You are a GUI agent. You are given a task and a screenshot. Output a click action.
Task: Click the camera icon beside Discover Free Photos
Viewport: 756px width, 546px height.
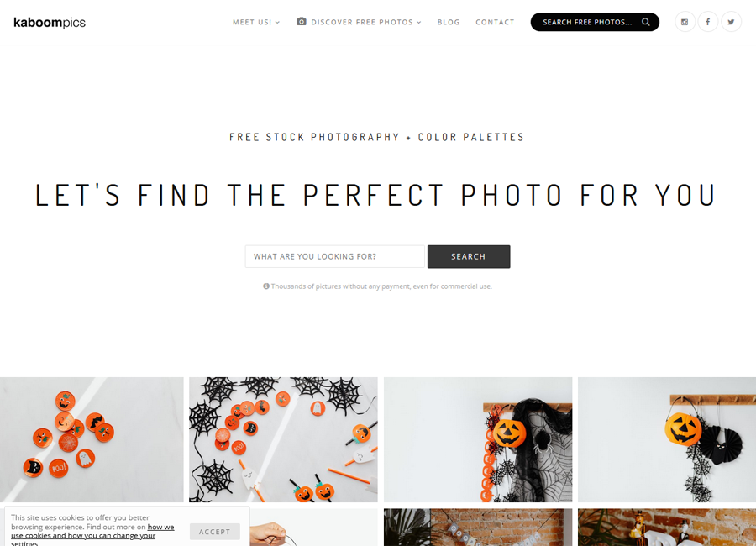(x=302, y=22)
